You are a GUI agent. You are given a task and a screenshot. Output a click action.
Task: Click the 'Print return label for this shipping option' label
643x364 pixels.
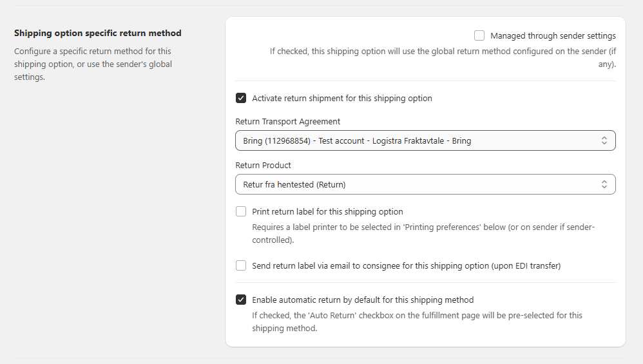327,211
